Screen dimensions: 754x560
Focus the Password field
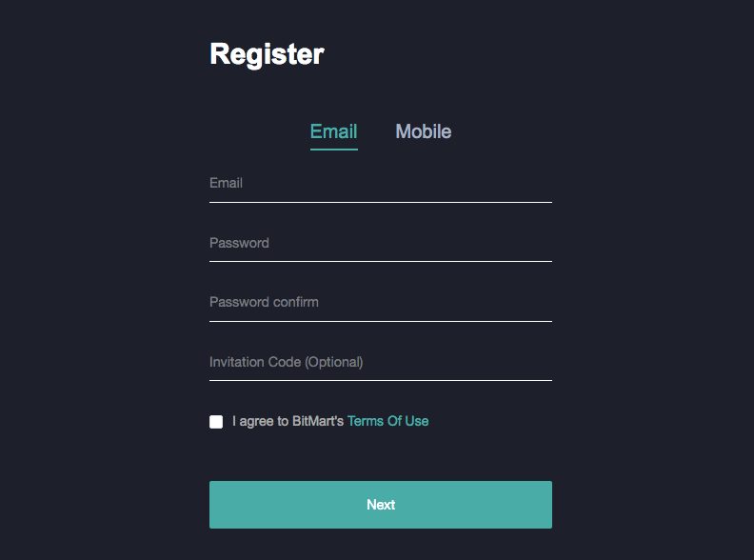[x=380, y=243]
